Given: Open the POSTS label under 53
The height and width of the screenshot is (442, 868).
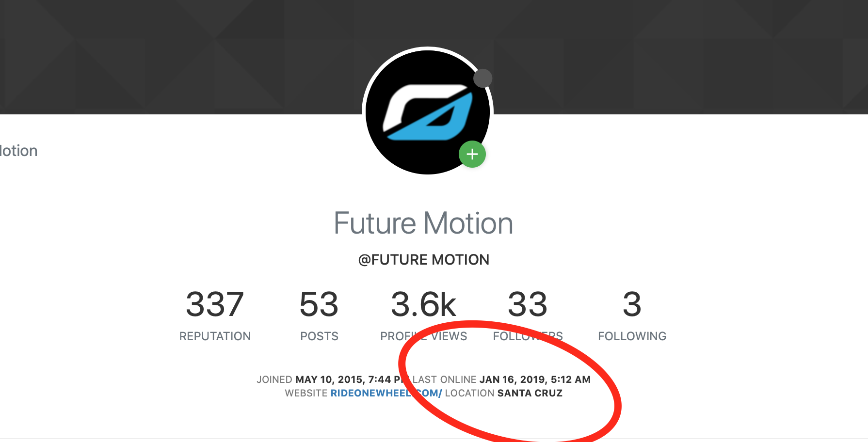Looking at the screenshot, I should coord(319,336).
